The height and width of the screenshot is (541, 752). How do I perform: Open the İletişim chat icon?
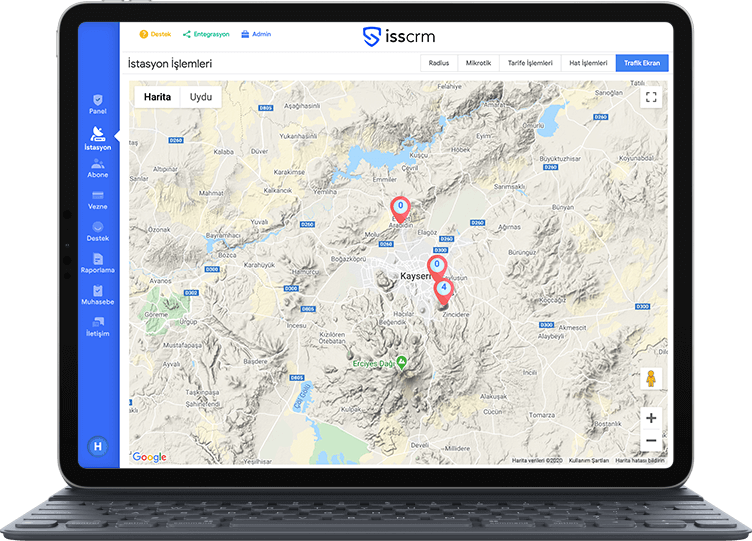[x=98, y=322]
